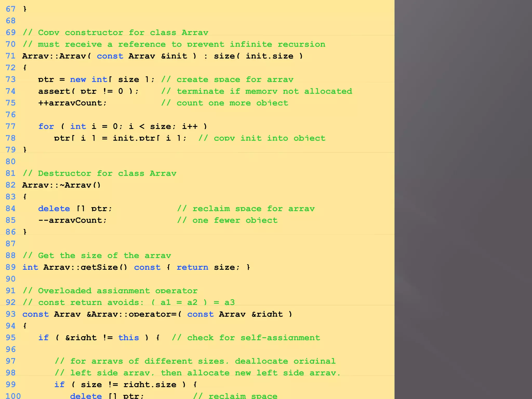The height and width of the screenshot is (399, 532).
Task: Click 'assert( ptr != 0 );' statement
Action: pos(88,91)
